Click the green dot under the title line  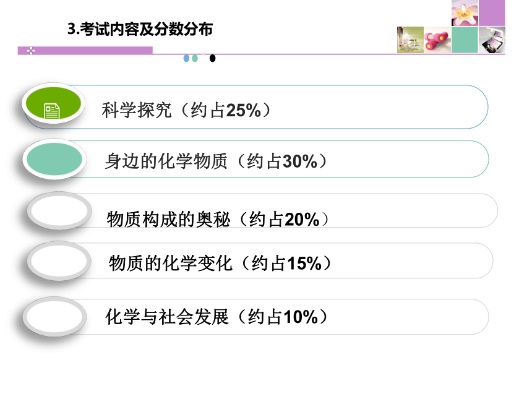[195, 58]
